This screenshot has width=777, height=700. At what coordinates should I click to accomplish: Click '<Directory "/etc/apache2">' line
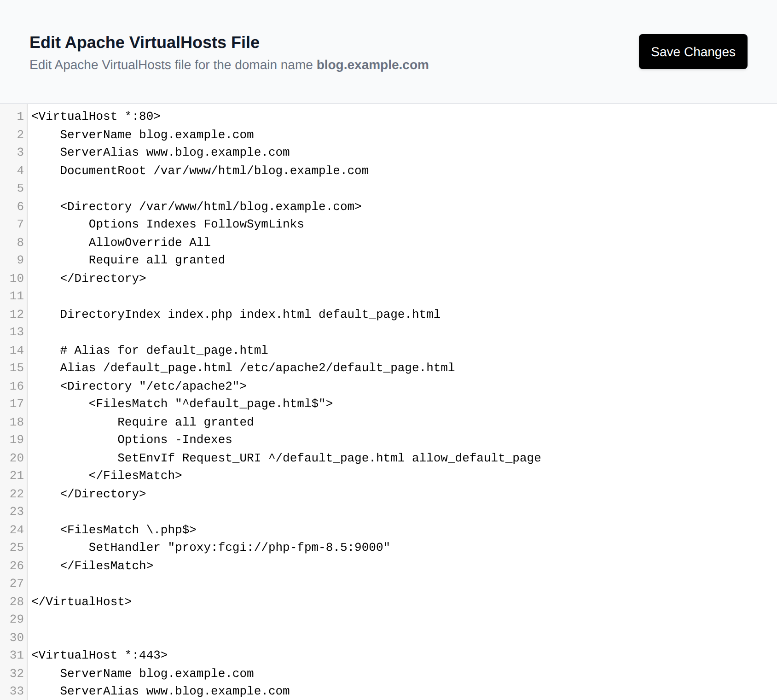[153, 386]
